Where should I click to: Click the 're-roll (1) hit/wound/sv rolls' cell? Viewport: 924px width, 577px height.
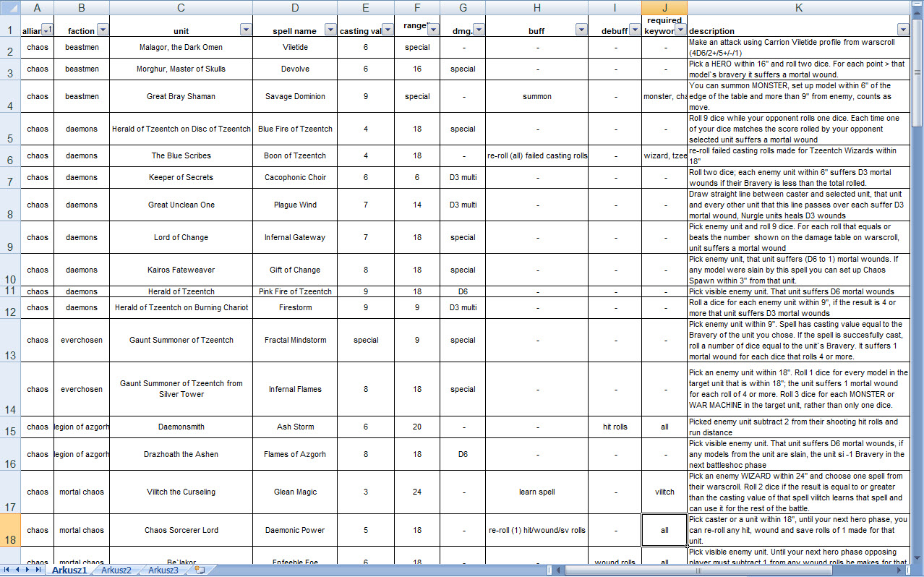coord(536,530)
